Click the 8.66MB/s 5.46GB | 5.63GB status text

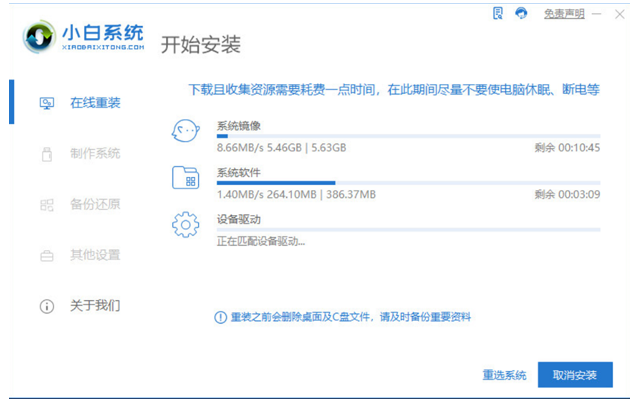point(281,148)
